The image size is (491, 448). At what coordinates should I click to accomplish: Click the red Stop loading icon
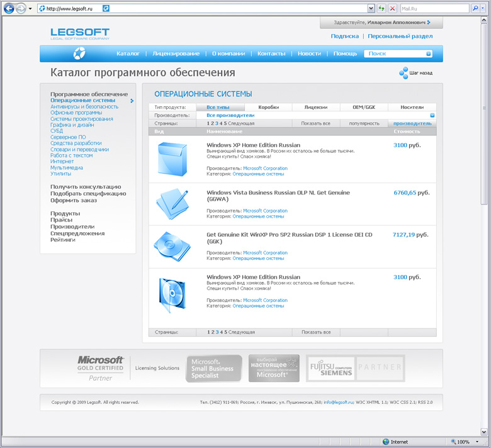392,8
